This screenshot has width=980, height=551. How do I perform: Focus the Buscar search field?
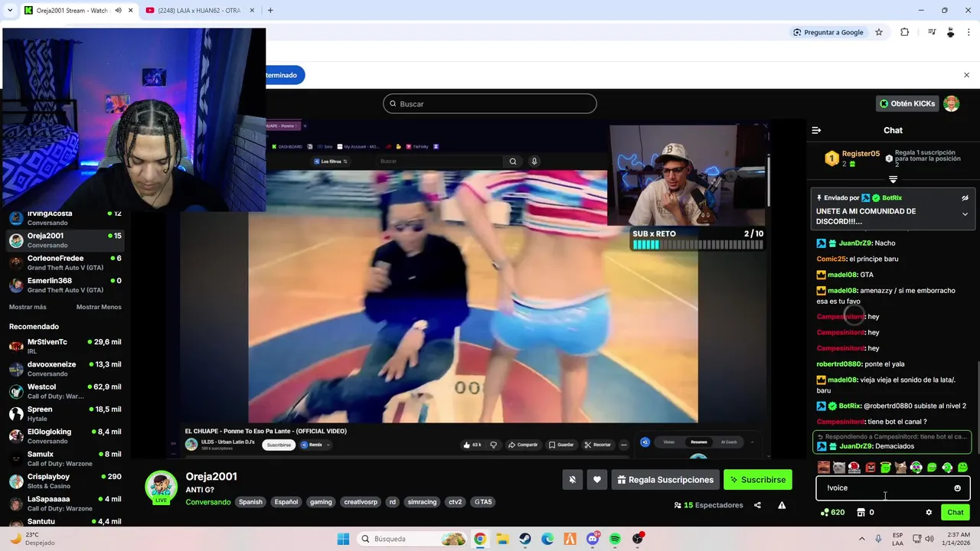pos(490,103)
